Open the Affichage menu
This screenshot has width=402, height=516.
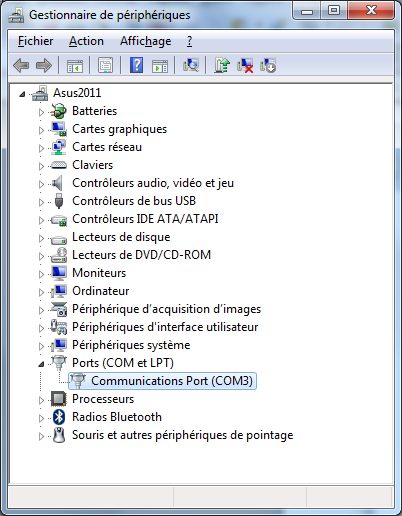click(x=145, y=41)
